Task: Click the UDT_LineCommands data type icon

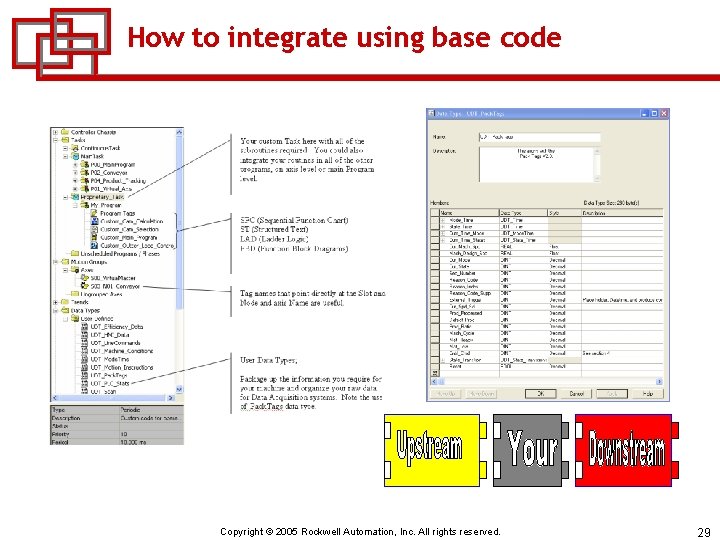Action: (x=84, y=343)
